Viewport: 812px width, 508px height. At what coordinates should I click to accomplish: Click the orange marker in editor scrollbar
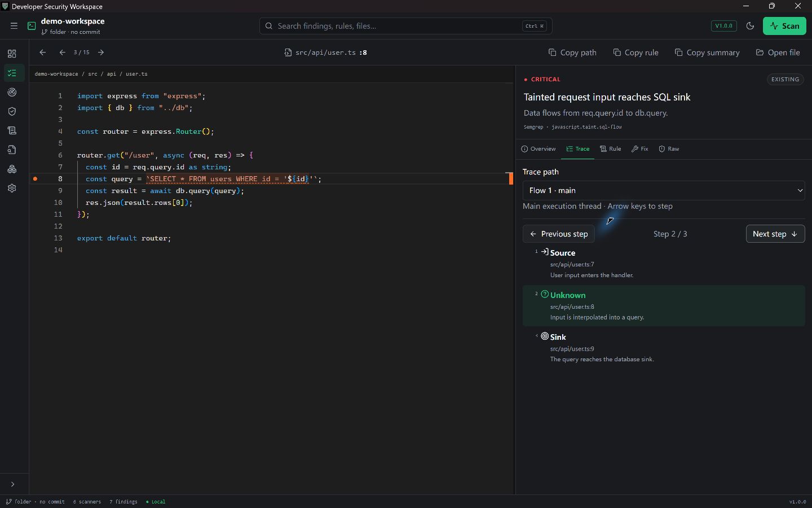(x=511, y=178)
